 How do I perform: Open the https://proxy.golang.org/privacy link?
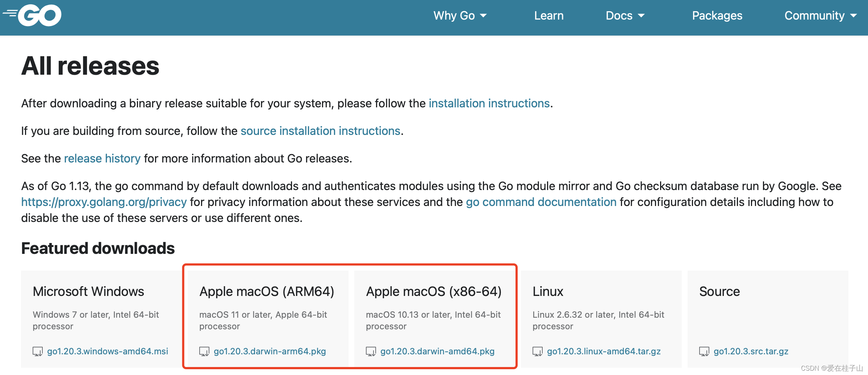tap(104, 202)
